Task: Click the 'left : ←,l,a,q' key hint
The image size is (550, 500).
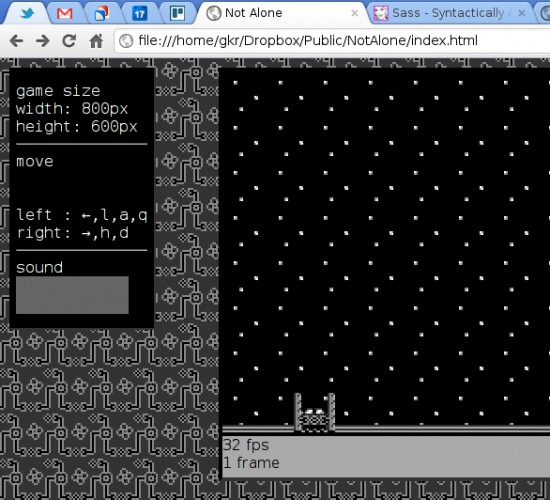Action: click(x=82, y=215)
